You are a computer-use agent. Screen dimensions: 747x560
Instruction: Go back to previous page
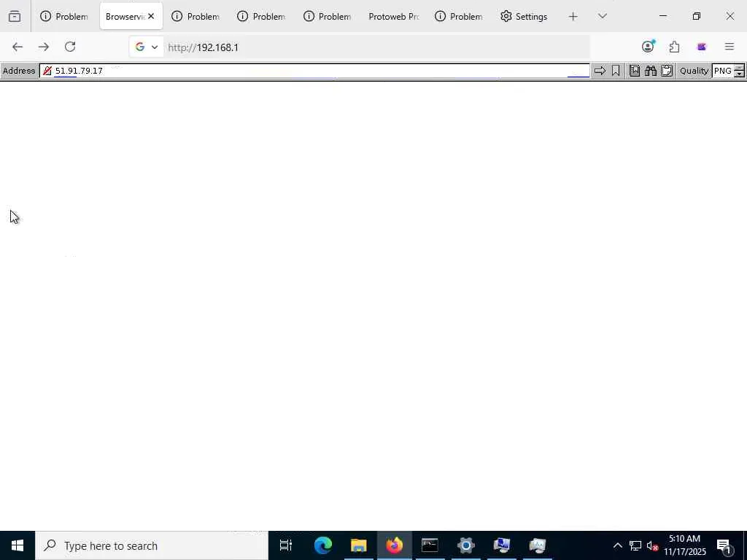pos(18,47)
